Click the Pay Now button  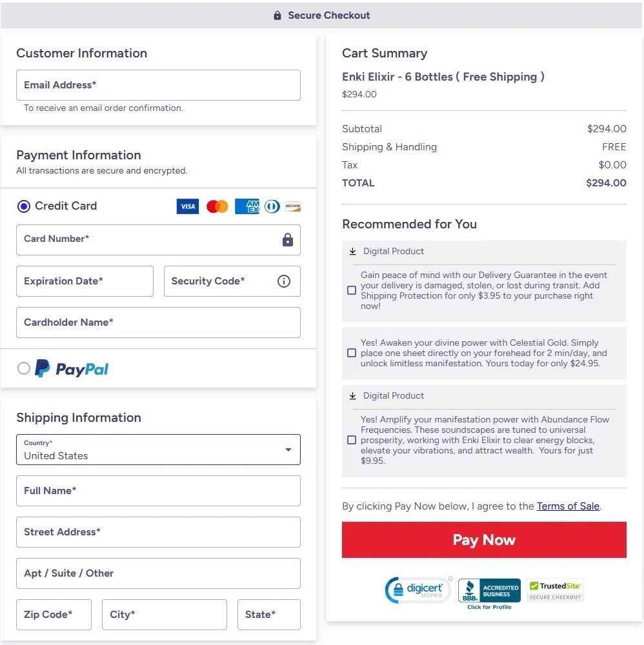tap(484, 540)
